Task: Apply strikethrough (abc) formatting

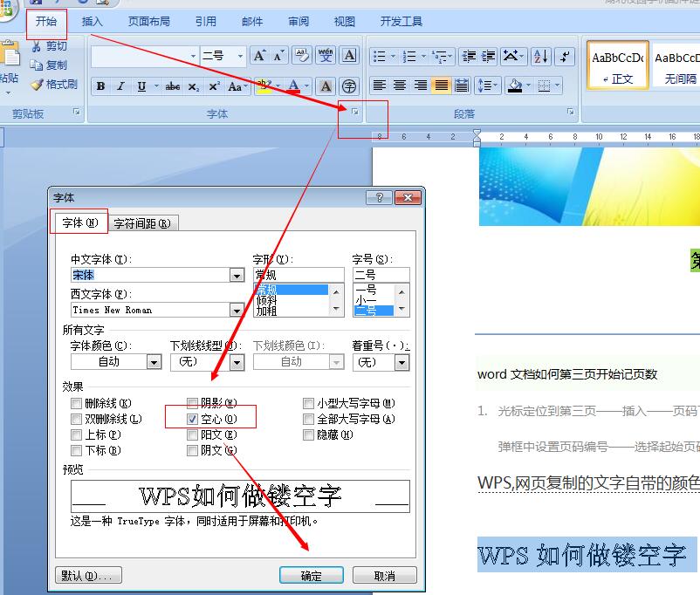Action: (172, 86)
